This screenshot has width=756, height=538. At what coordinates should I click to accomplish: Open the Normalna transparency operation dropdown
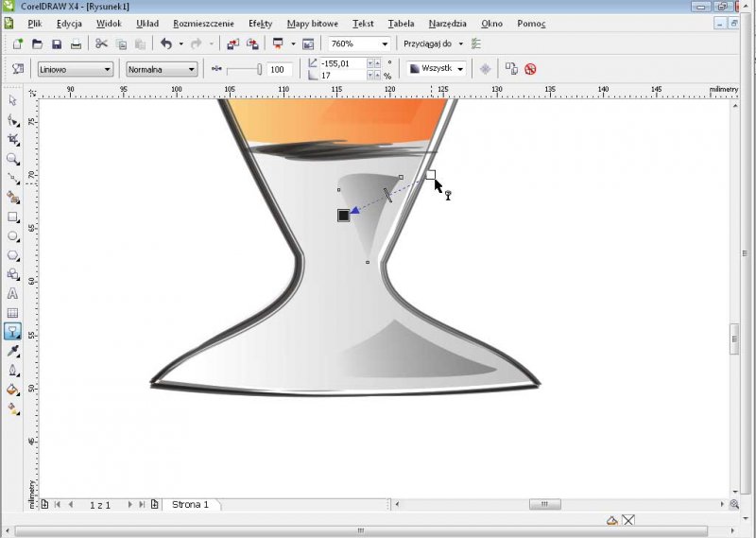(x=191, y=69)
